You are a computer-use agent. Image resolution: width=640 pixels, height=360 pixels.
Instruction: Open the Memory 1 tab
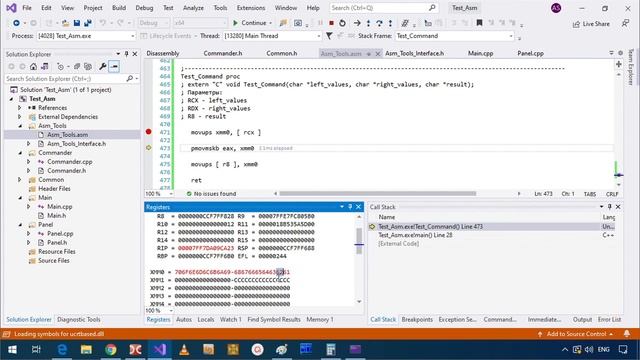pyautogui.click(x=320, y=320)
